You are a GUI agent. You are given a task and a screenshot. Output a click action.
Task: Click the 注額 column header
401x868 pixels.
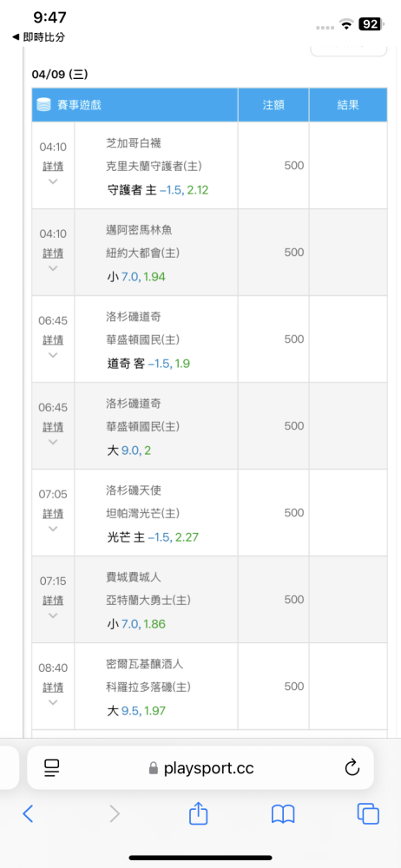[273, 105]
